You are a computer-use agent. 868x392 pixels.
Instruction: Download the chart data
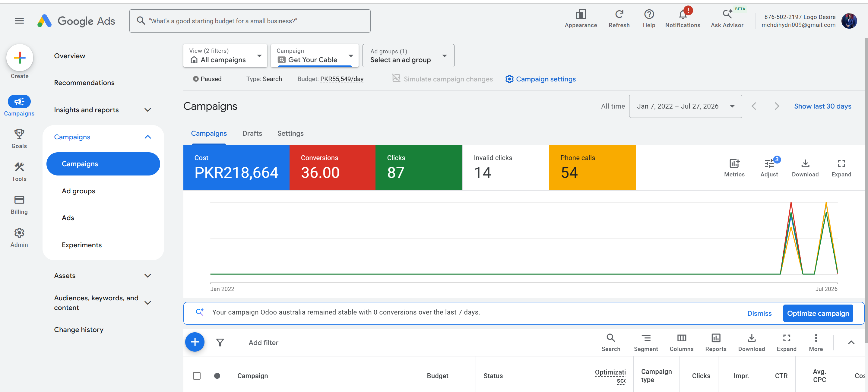805,168
